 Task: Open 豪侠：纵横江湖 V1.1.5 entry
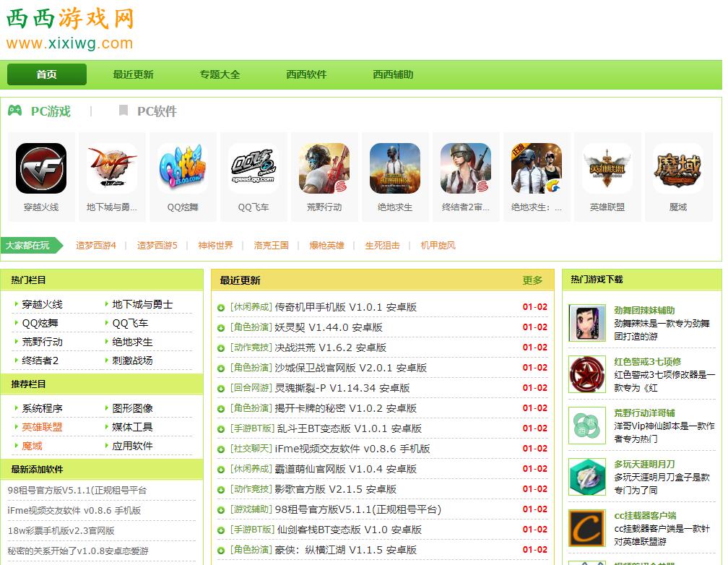[x=345, y=550]
